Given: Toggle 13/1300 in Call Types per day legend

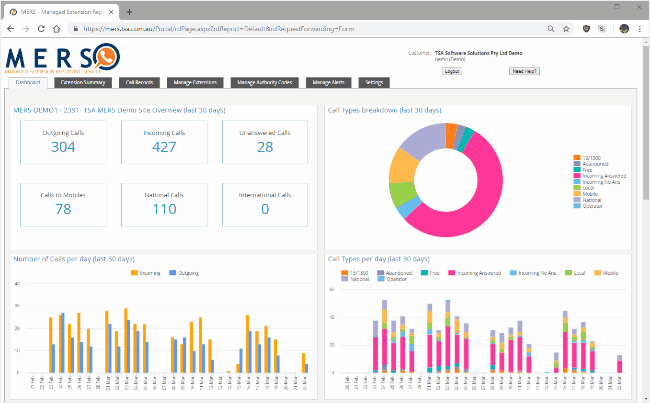Looking at the screenshot, I should click(x=354, y=273).
